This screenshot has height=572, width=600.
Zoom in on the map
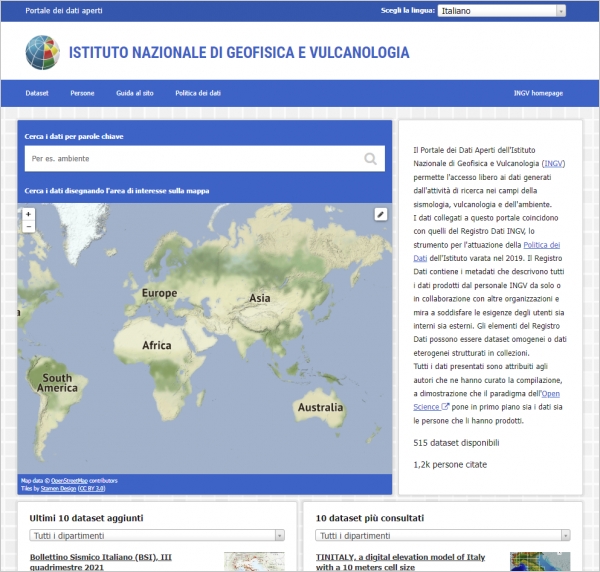pyautogui.click(x=28, y=214)
